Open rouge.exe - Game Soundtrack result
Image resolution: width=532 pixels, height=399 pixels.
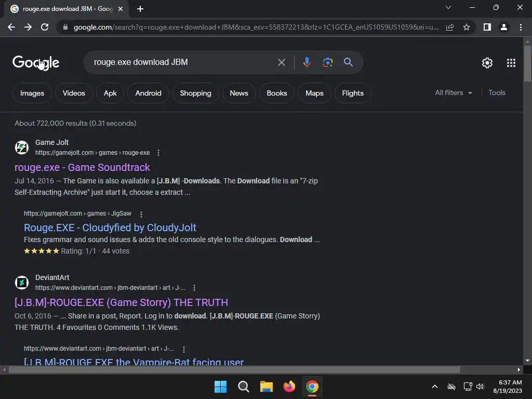[82, 167]
